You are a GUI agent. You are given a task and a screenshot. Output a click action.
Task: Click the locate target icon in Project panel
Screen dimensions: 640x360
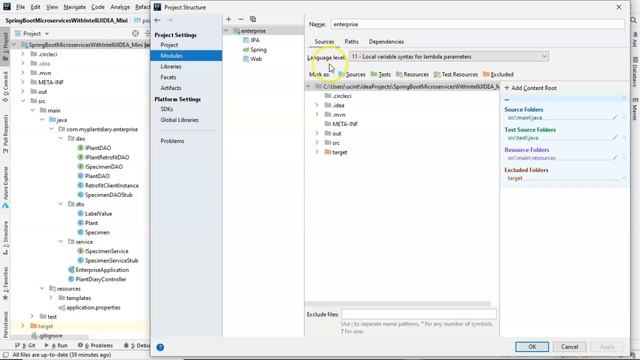[x=136, y=33]
